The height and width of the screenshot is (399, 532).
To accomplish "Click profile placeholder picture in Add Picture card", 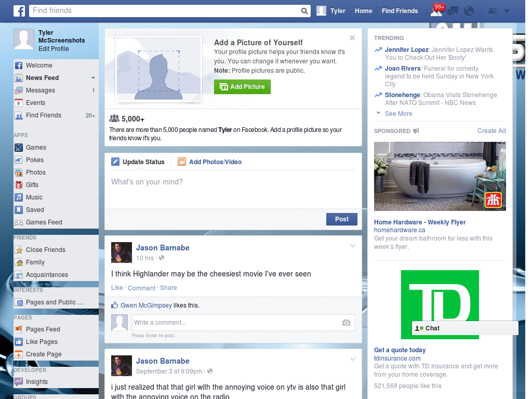I will pyautogui.click(x=159, y=69).
